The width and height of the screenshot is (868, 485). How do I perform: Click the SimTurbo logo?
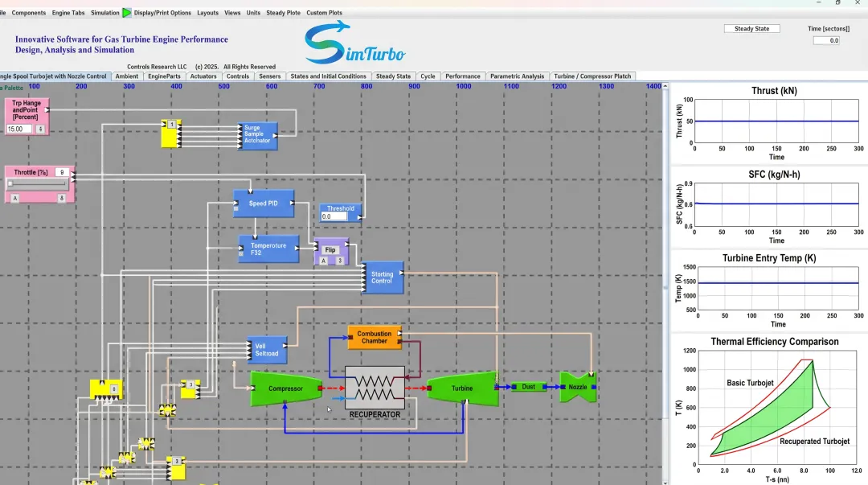355,43
